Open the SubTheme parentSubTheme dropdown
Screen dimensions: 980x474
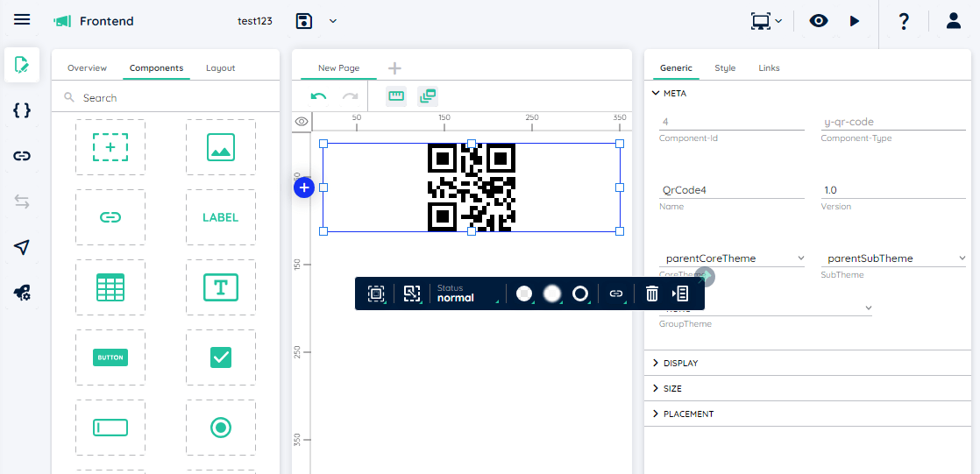pos(893,258)
